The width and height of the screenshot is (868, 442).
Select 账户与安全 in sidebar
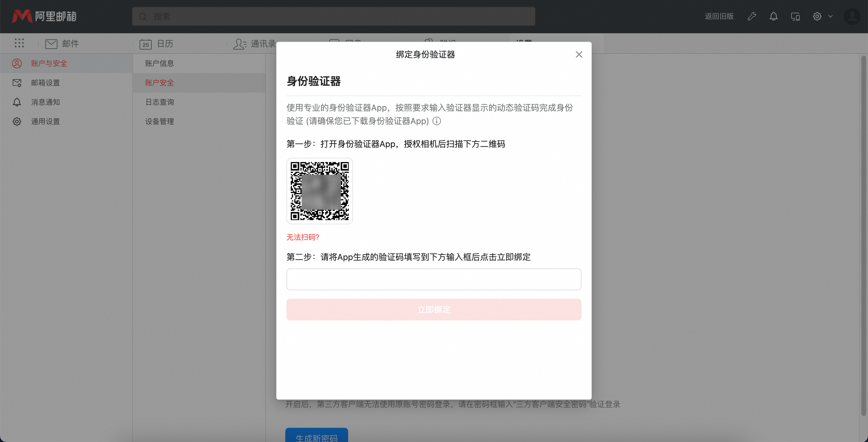66,63
